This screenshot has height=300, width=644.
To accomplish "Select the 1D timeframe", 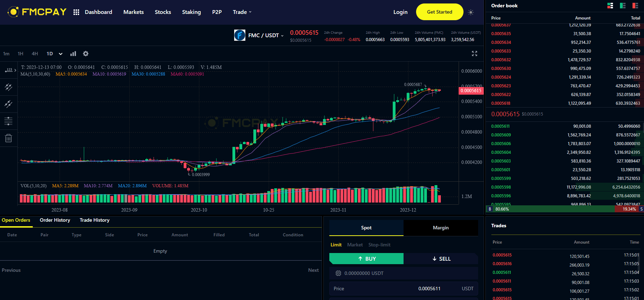I will click(x=50, y=54).
